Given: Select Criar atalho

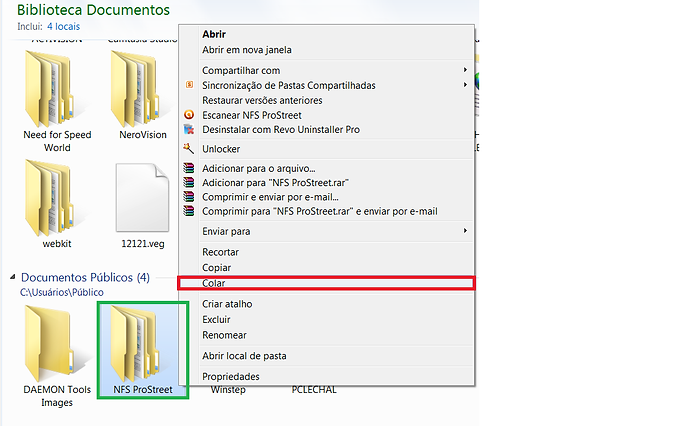Looking at the screenshot, I should (227, 304).
